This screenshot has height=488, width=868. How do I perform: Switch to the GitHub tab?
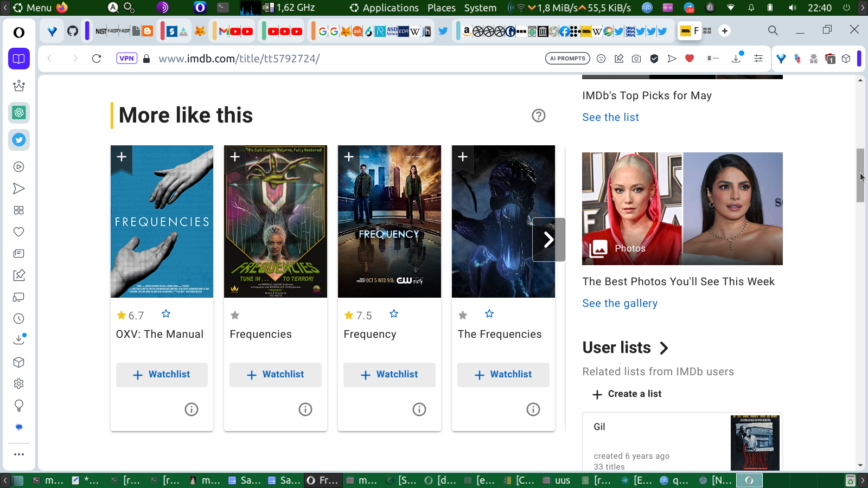coord(73,31)
